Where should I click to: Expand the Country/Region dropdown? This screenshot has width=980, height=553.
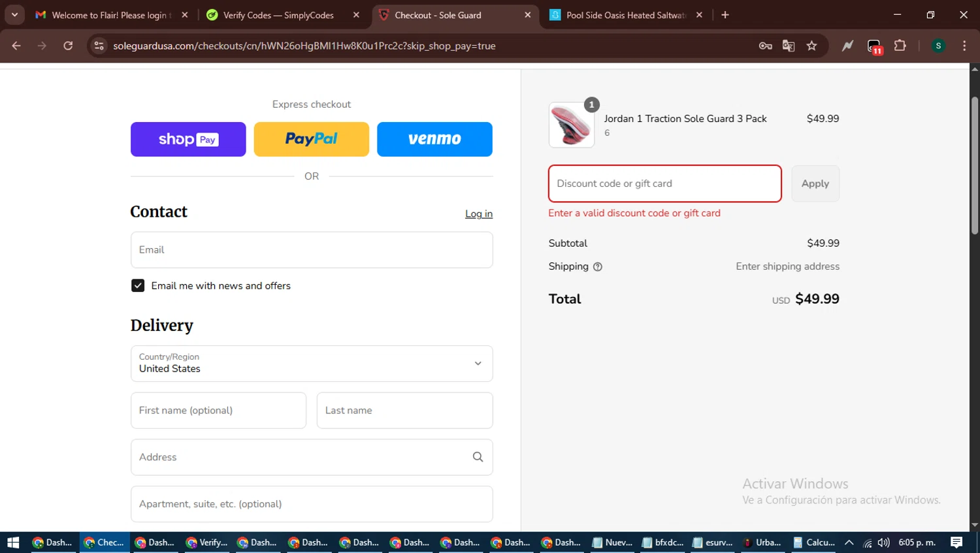pyautogui.click(x=312, y=364)
